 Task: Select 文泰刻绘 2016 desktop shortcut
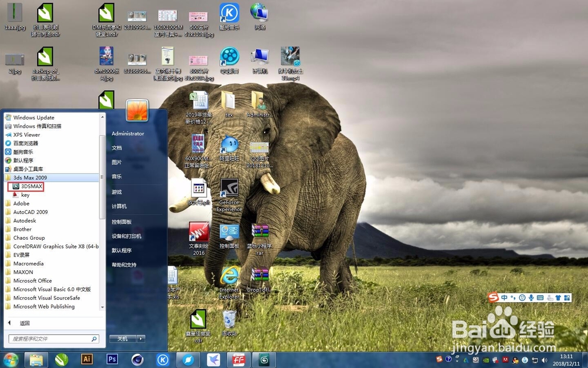pos(199,238)
